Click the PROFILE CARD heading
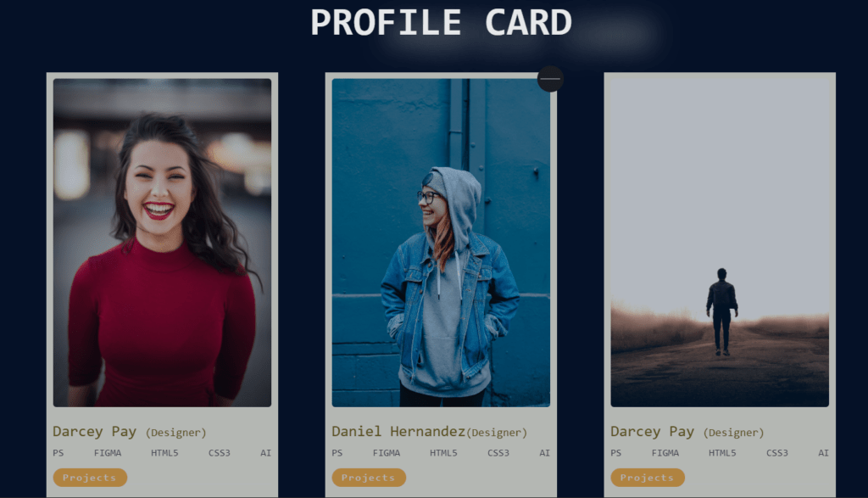The image size is (868, 498). [x=441, y=23]
